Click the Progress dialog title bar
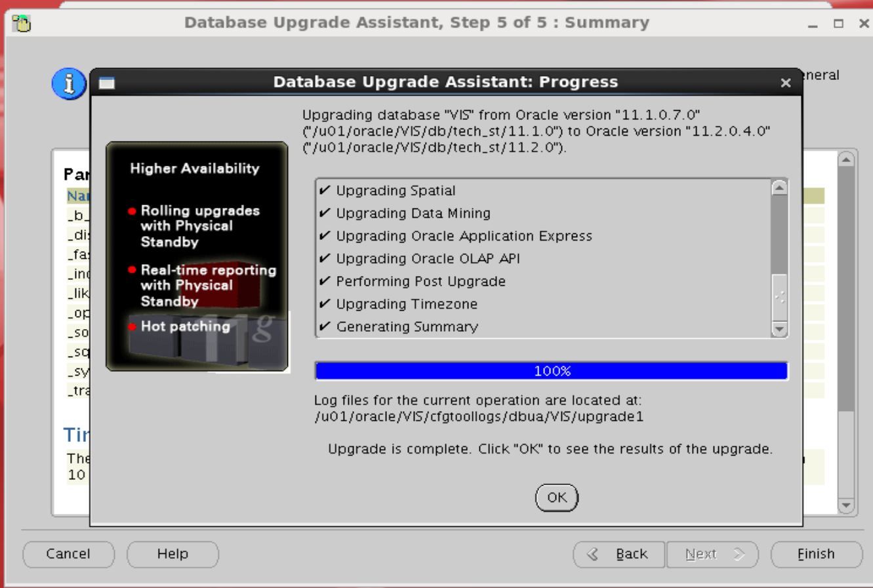 click(446, 82)
